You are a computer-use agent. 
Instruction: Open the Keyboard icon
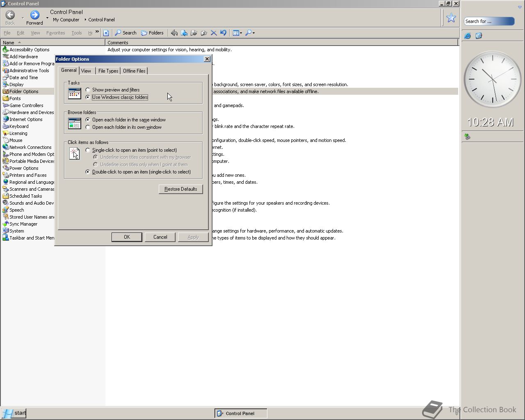click(6, 126)
